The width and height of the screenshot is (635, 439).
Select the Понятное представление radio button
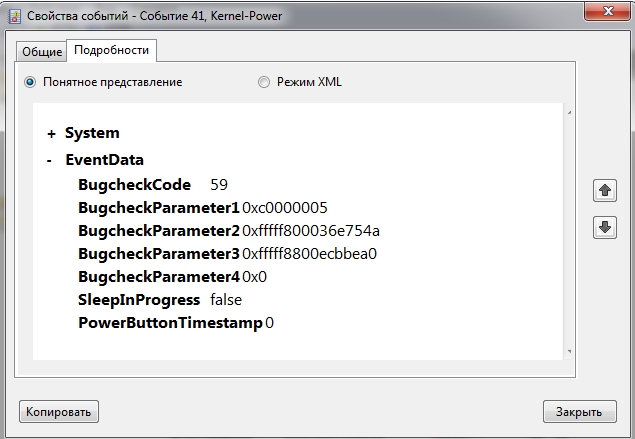[30, 82]
